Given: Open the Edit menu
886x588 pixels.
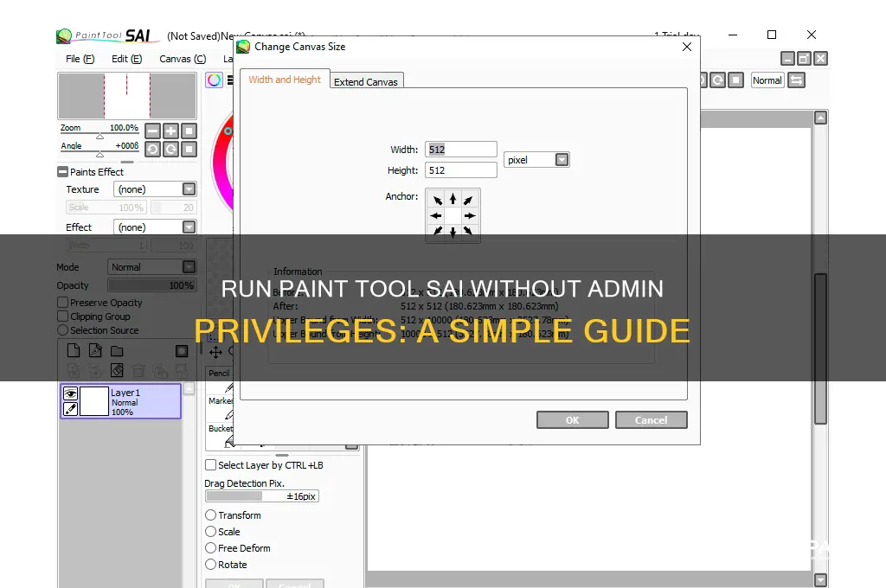Looking at the screenshot, I should 126,59.
